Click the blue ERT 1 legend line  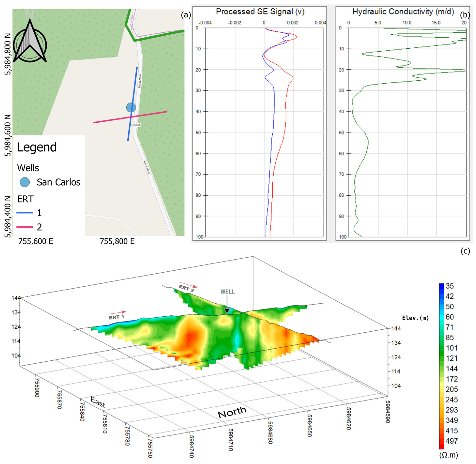[25, 213]
